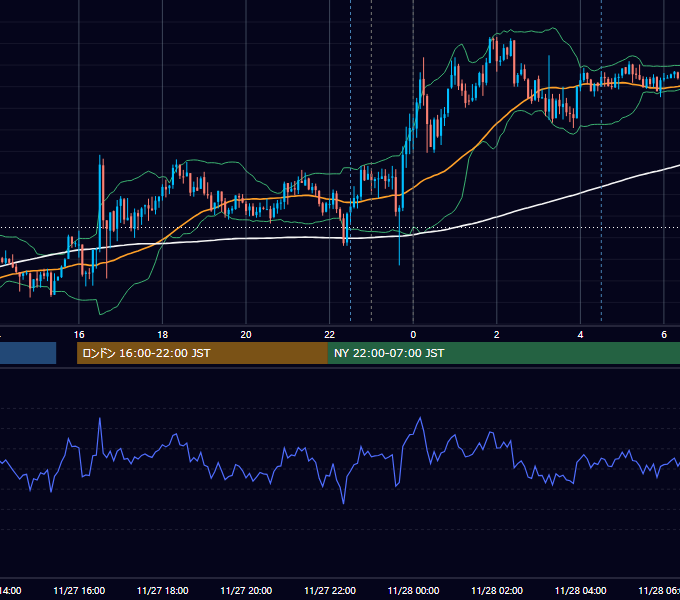The image size is (680, 600).
Task: Click the 11/27 22:00 time axis label
Action: pyautogui.click(x=330, y=590)
